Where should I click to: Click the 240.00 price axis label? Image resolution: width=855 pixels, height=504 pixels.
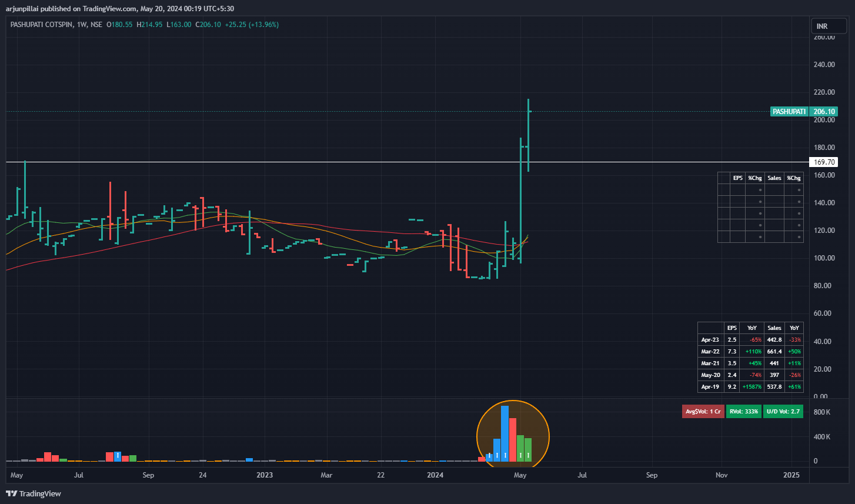[x=824, y=65]
